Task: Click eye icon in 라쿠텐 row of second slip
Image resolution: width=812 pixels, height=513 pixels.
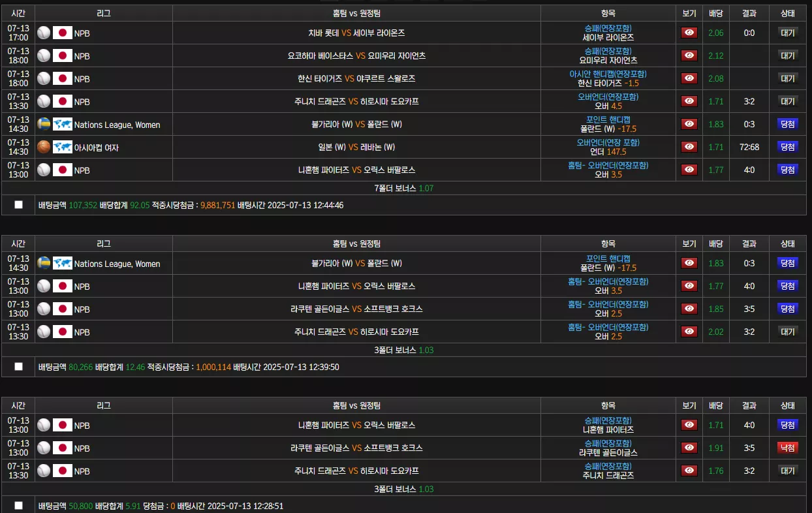Action: coord(689,309)
